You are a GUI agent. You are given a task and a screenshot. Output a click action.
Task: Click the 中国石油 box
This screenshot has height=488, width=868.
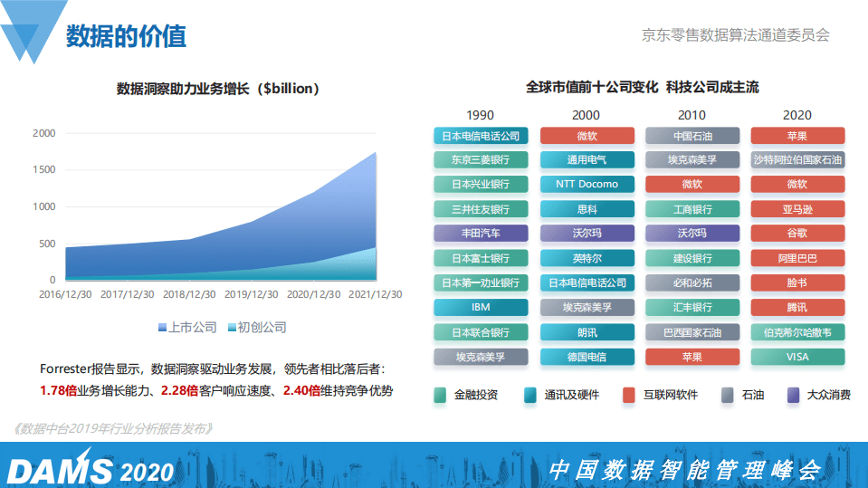pyautogui.click(x=692, y=136)
